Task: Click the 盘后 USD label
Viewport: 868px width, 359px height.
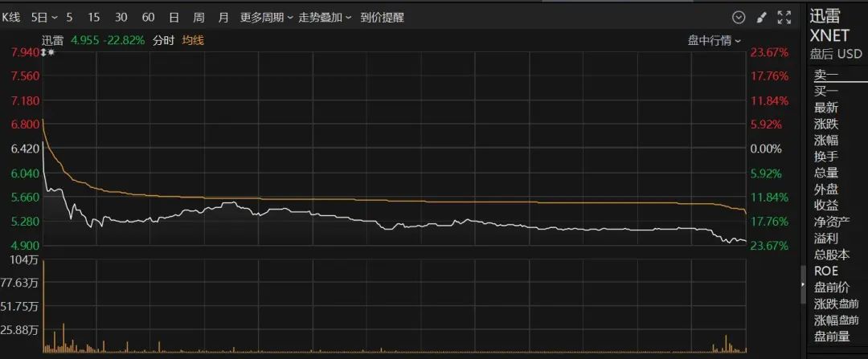Action: coord(836,54)
